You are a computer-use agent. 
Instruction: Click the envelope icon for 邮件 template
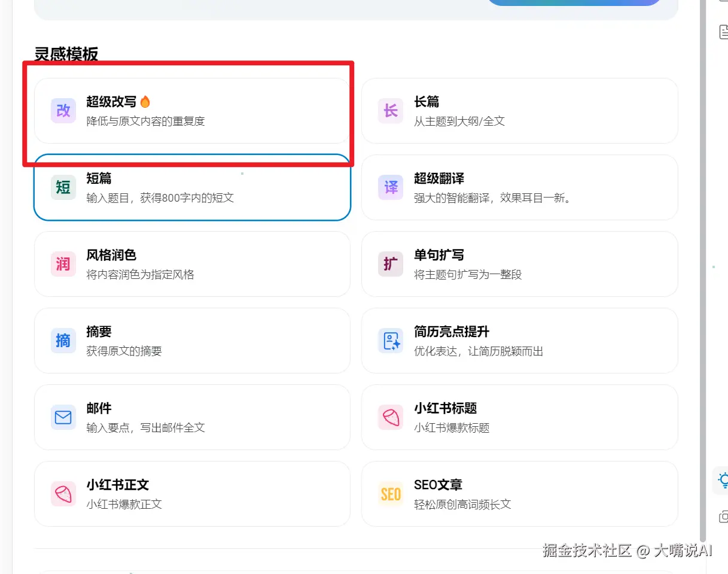point(63,417)
